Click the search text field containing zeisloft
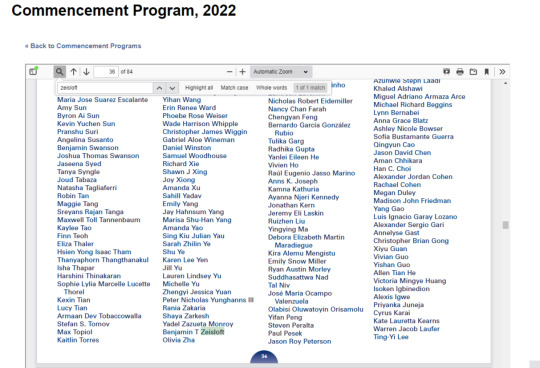The height and width of the screenshot is (368, 540). (105, 88)
